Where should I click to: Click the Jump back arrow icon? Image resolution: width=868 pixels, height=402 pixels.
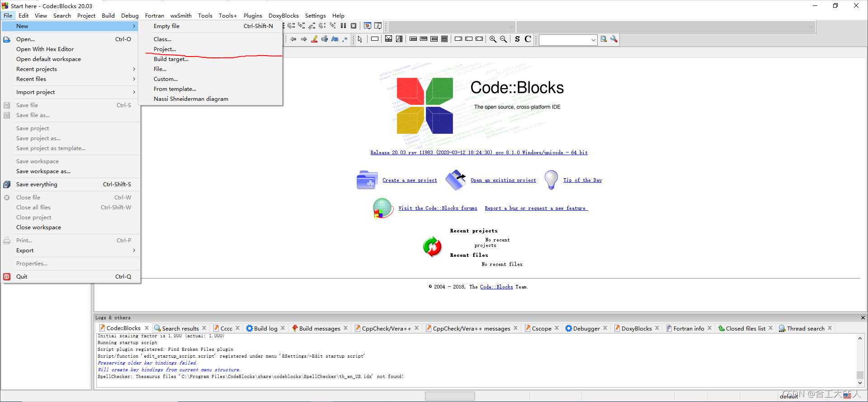(293, 39)
